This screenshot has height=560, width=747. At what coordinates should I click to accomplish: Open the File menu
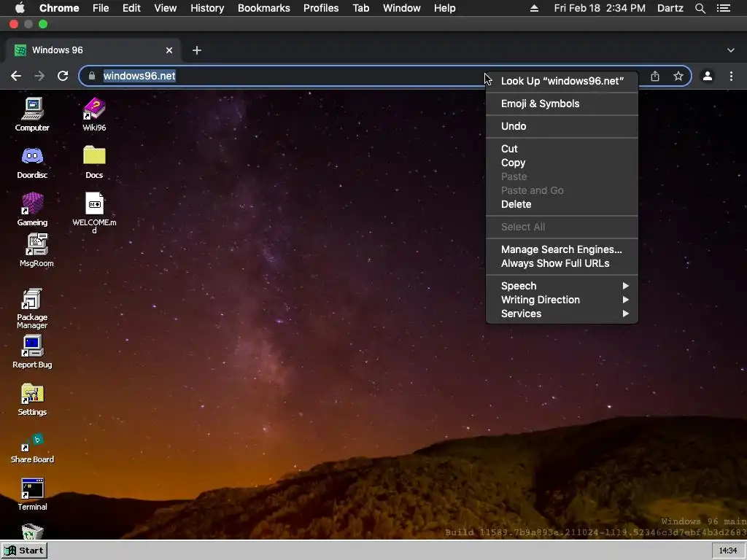coord(101,8)
